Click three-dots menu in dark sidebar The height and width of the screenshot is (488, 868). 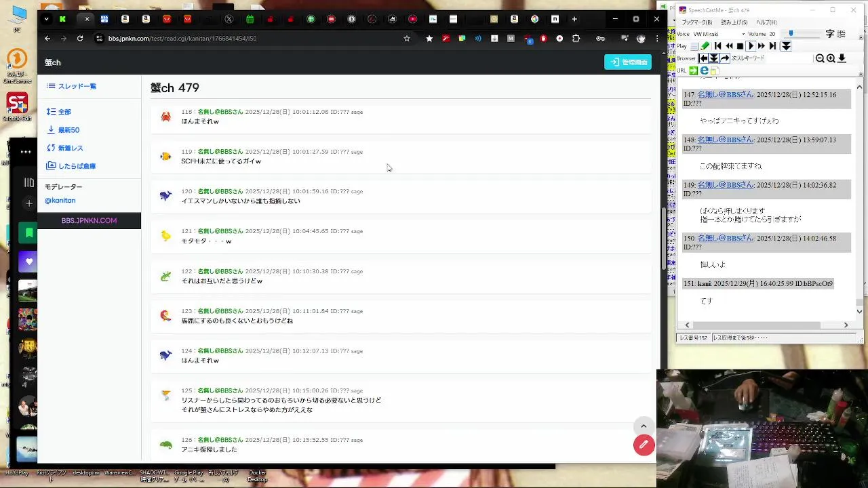click(26, 152)
